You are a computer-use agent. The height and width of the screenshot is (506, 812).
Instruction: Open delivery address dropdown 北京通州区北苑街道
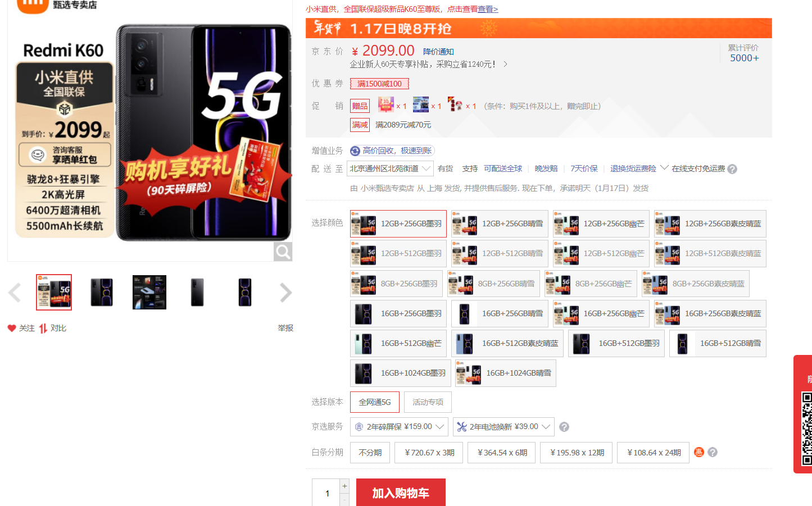tap(390, 168)
